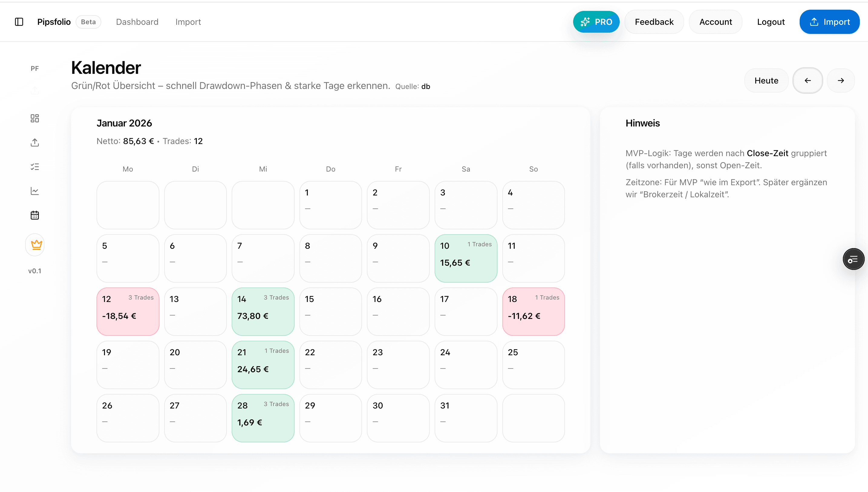The height and width of the screenshot is (492, 868).
Task: Select Import in the top navigation
Action: [x=188, y=21]
